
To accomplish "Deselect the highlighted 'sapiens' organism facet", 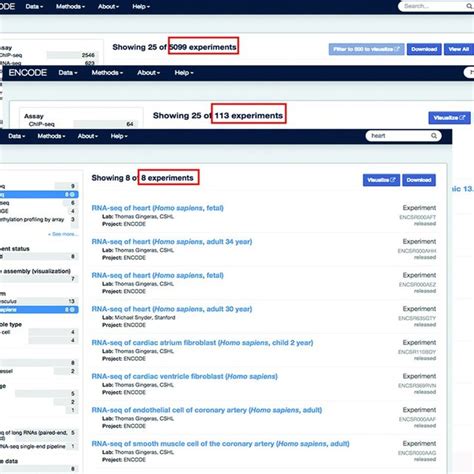I will click(x=39, y=310).
